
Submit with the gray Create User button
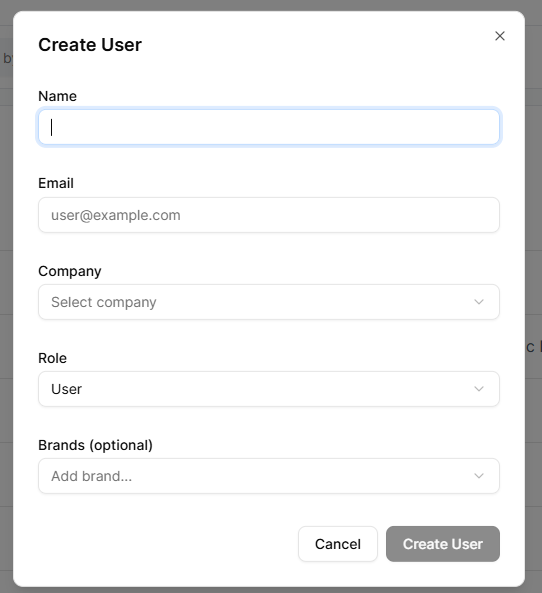tap(443, 544)
